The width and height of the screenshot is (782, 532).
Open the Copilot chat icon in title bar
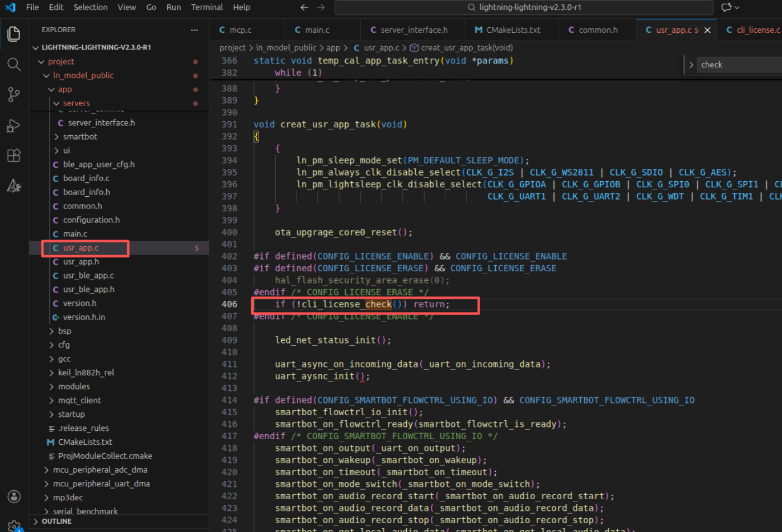pyautogui.click(x=726, y=7)
